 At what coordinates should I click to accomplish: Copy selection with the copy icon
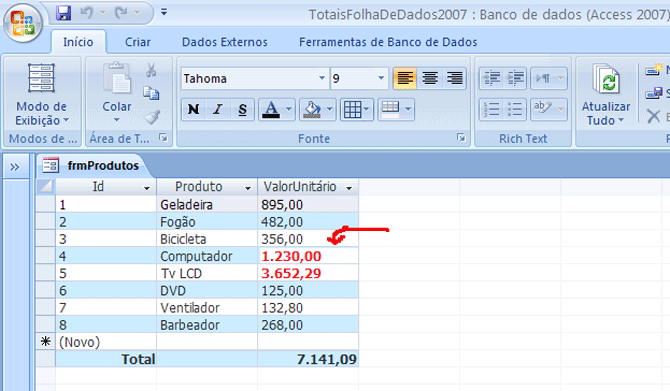151,93
